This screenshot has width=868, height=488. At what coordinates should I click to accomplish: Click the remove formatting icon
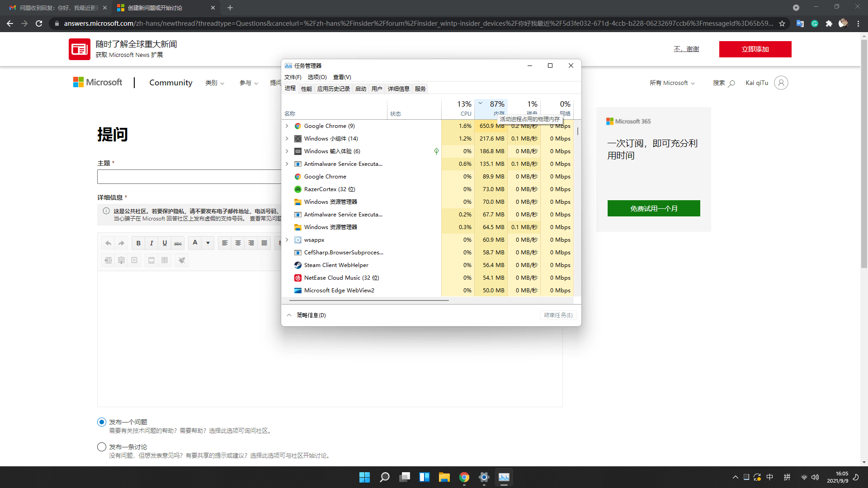click(182, 260)
